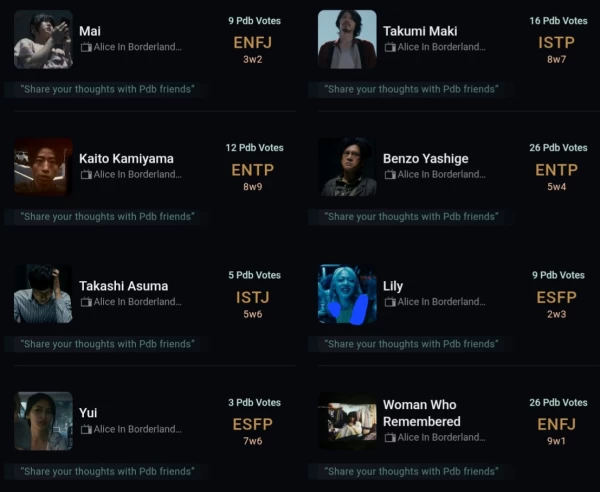
Task: Click the 26 Pdb Votes count for Benzo Yashige
Action: [x=558, y=148]
